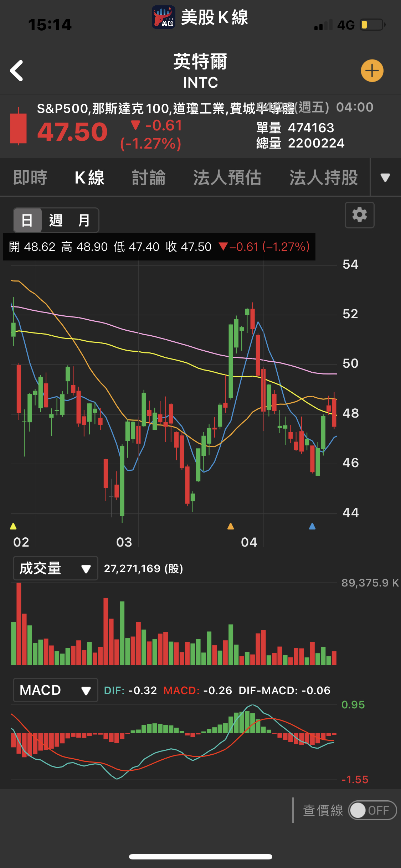Tap the 47.50 current price
The image size is (401, 868).
(x=72, y=132)
